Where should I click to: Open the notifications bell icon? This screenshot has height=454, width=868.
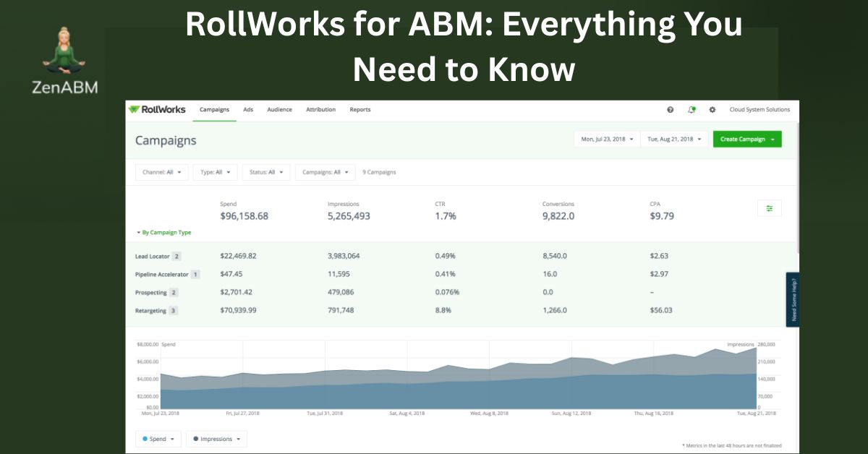click(692, 110)
